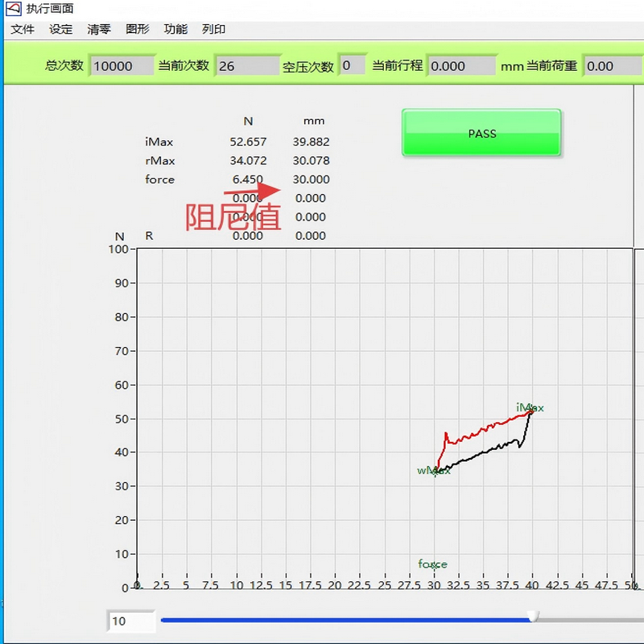Click the blue slider handle below the graph
This screenshot has width=644, height=644.
(532, 617)
